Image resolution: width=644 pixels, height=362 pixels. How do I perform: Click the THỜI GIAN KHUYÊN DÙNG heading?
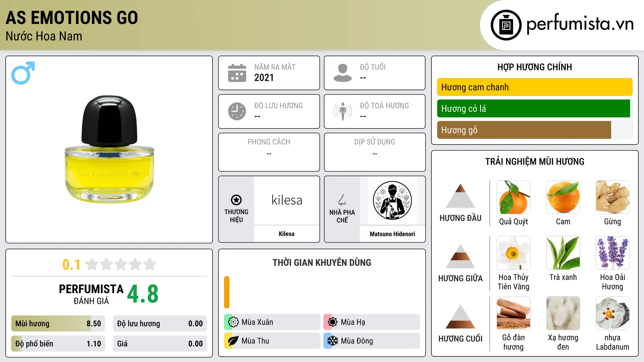[x=322, y=262]
